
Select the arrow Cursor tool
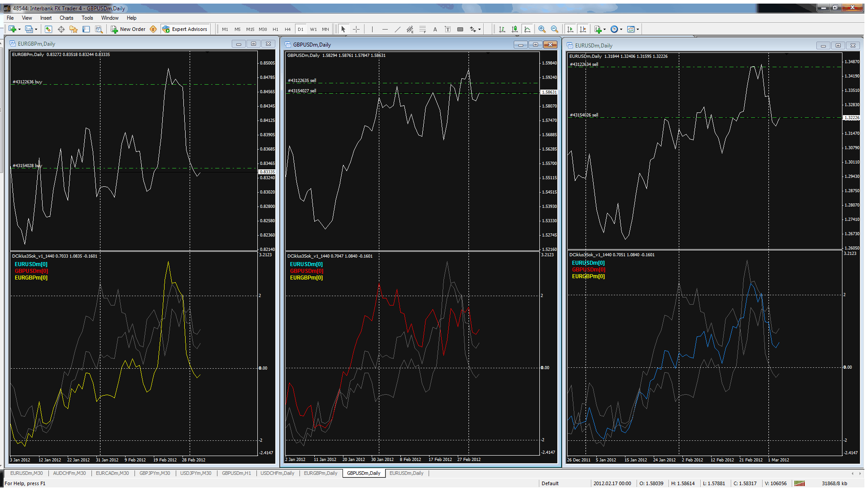tap(343, 29)
